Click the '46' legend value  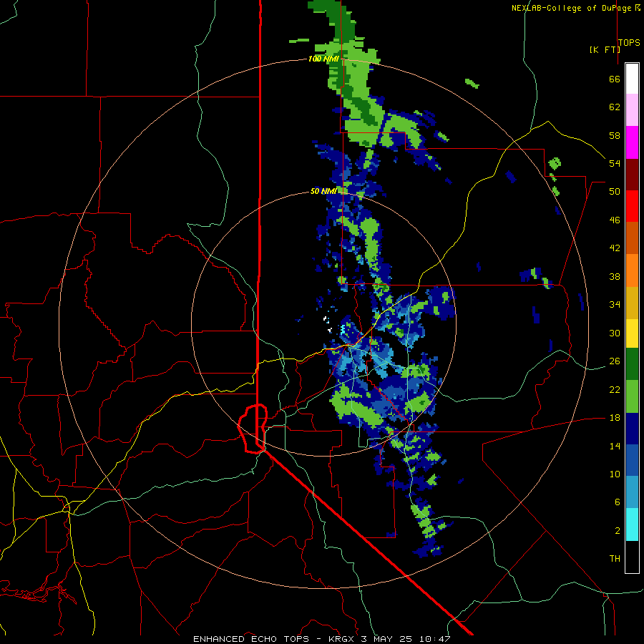[615, 220]
